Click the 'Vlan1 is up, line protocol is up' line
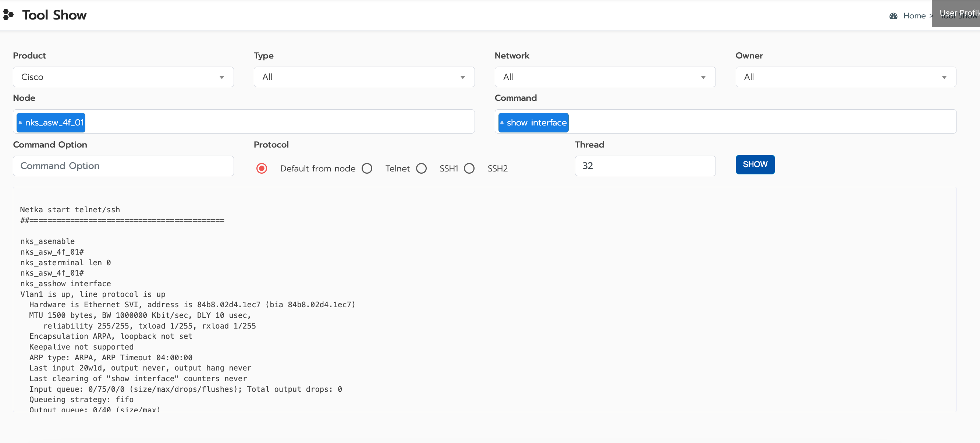 pyautogui.click(x=93, y=294)
